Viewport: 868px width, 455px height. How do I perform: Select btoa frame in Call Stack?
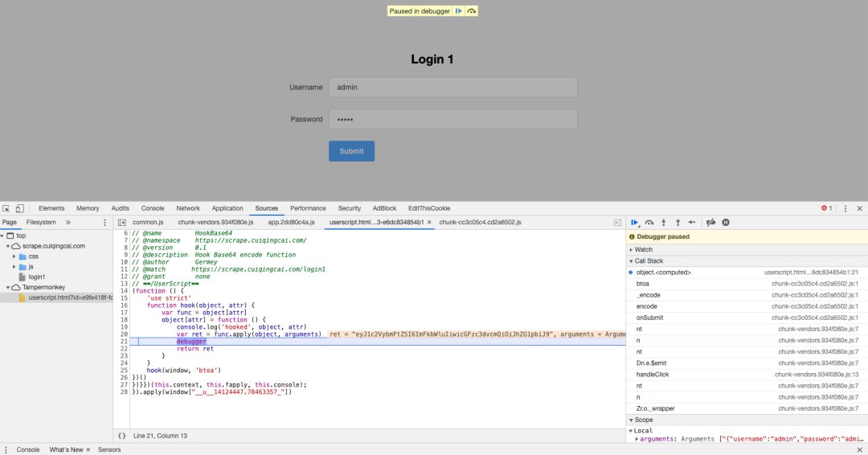[x=747, y=284]
